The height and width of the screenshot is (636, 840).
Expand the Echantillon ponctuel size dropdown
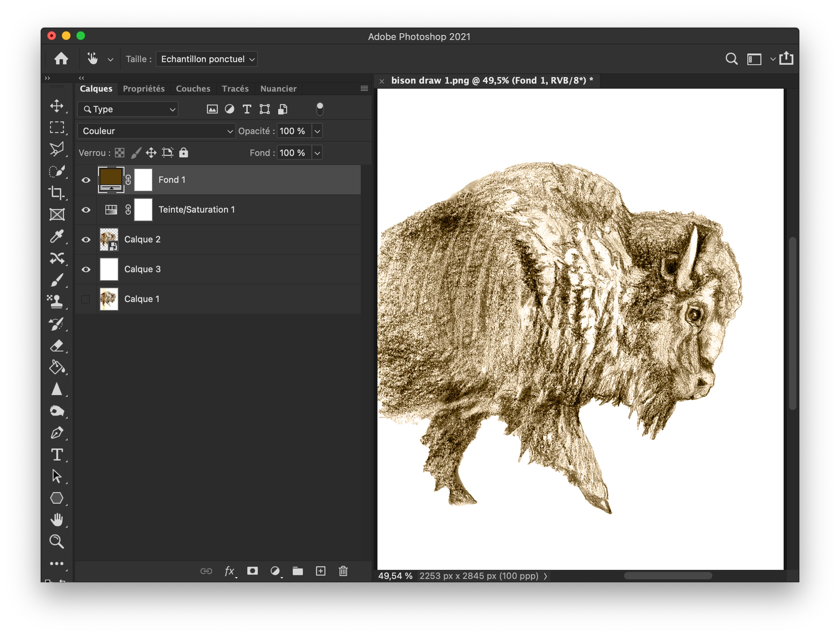tap(207, 59)
